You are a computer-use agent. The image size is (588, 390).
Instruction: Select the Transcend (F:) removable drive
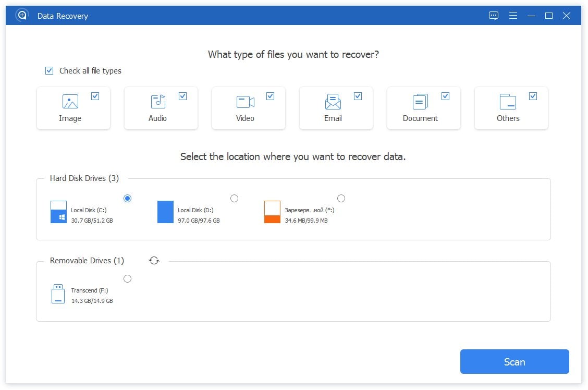click(127, 278)
